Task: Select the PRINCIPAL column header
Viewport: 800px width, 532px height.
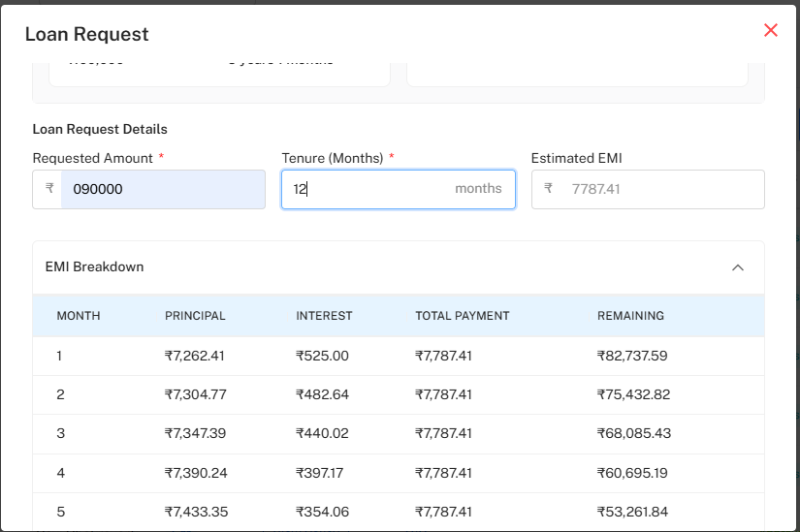Action: pos(195,316)
